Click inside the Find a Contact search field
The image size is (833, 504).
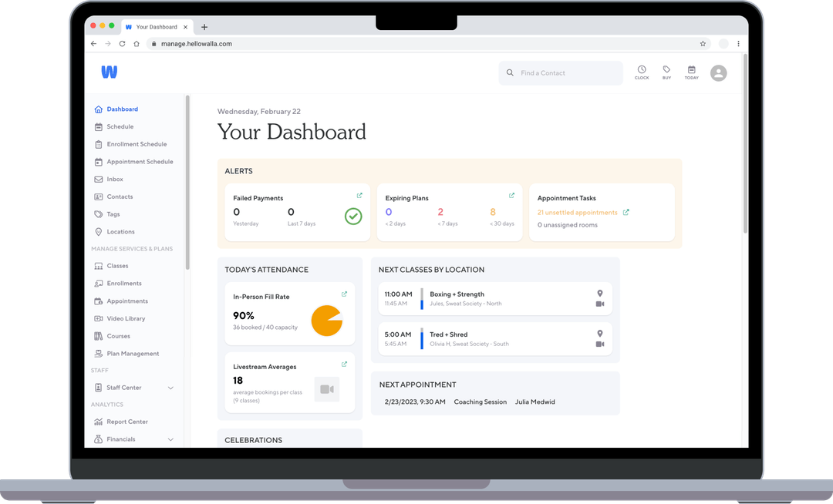[x=561, y=72]
